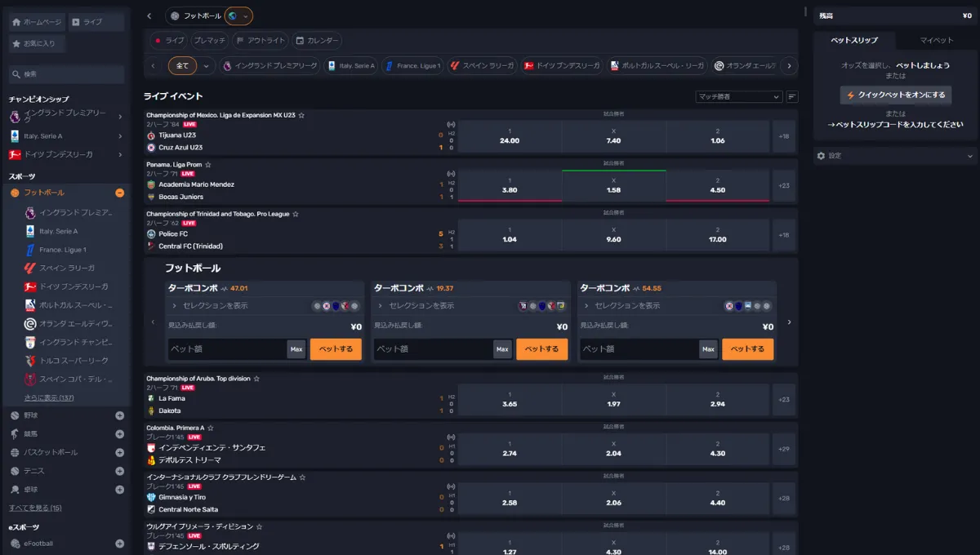Advance turbo combo carousel with right arrow
Viewport: 980px width, 555px height.
[789, 322]
